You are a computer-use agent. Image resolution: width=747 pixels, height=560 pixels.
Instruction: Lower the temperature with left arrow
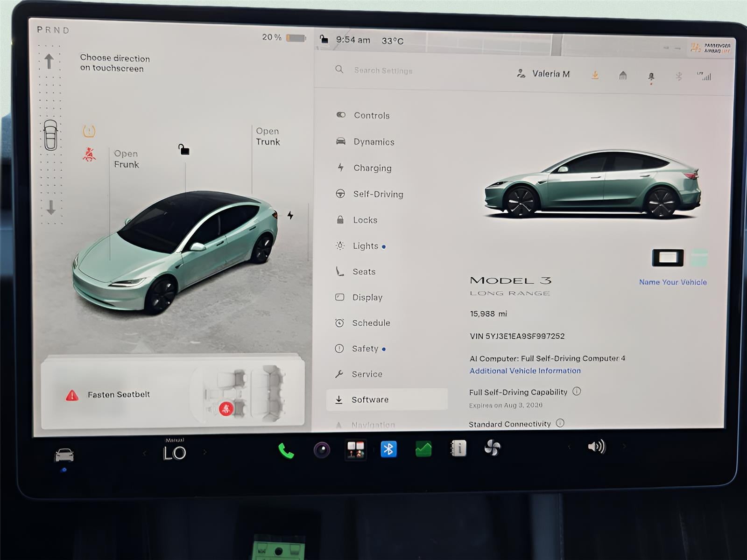(144, 453)
